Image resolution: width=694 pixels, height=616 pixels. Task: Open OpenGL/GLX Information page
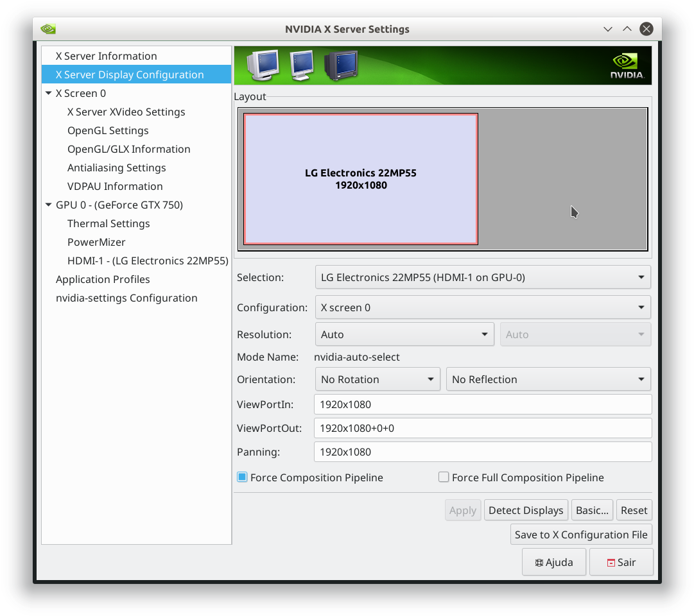click(x=129, y=149)
